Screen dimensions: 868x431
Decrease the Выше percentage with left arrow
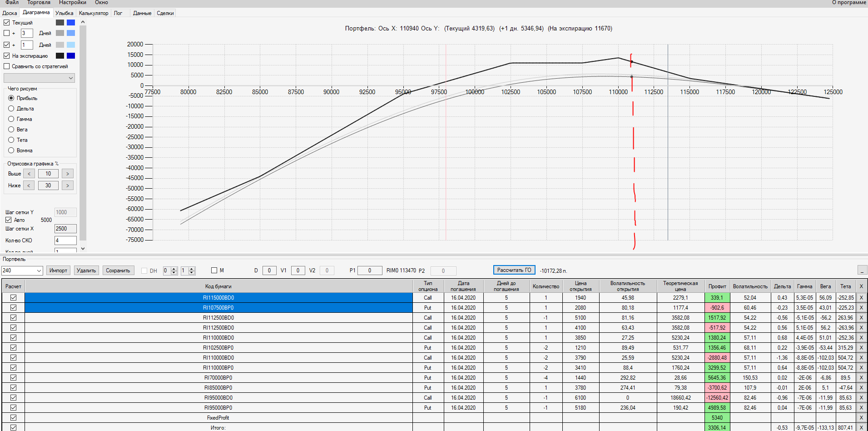pyautogui.click(x=29, y=174)
